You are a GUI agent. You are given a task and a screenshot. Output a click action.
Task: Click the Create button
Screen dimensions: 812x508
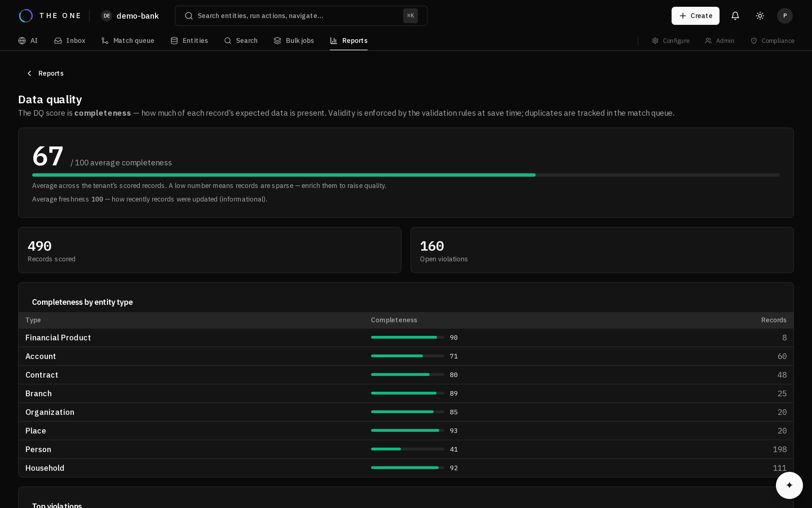(x=695, y=16)
